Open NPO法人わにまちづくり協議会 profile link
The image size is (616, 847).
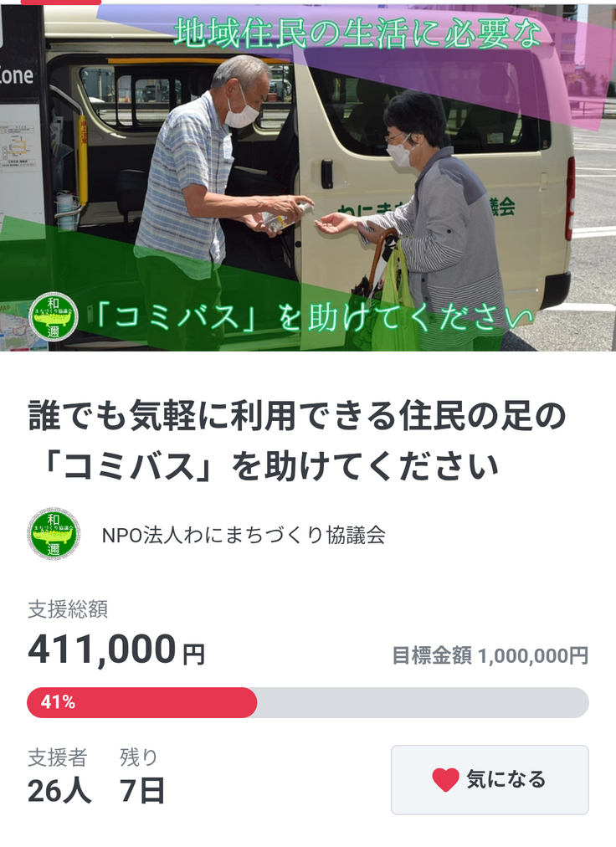click(x=244, y=535)
